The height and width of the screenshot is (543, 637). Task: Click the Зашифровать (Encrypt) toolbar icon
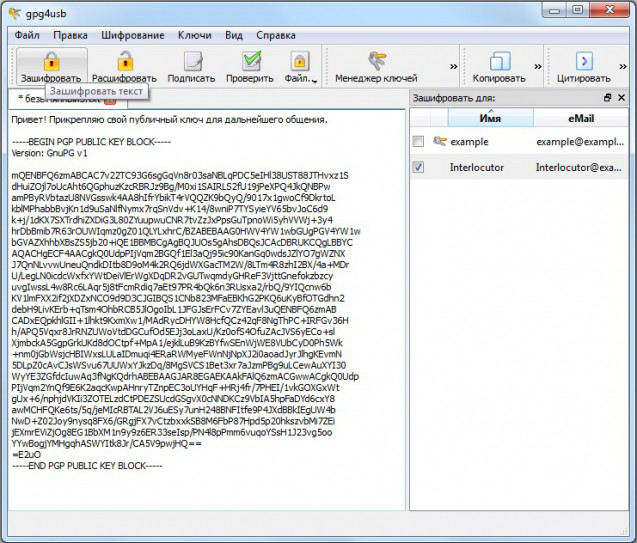point(52,66)
